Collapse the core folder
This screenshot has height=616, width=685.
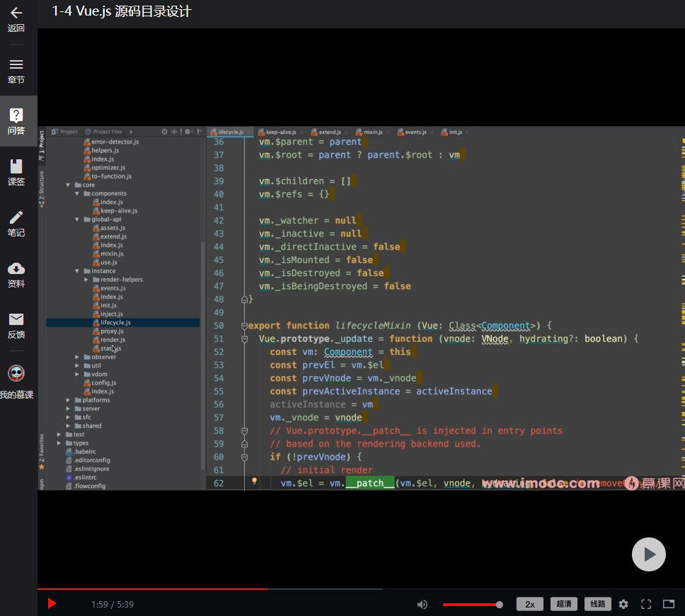click(68, 185)
